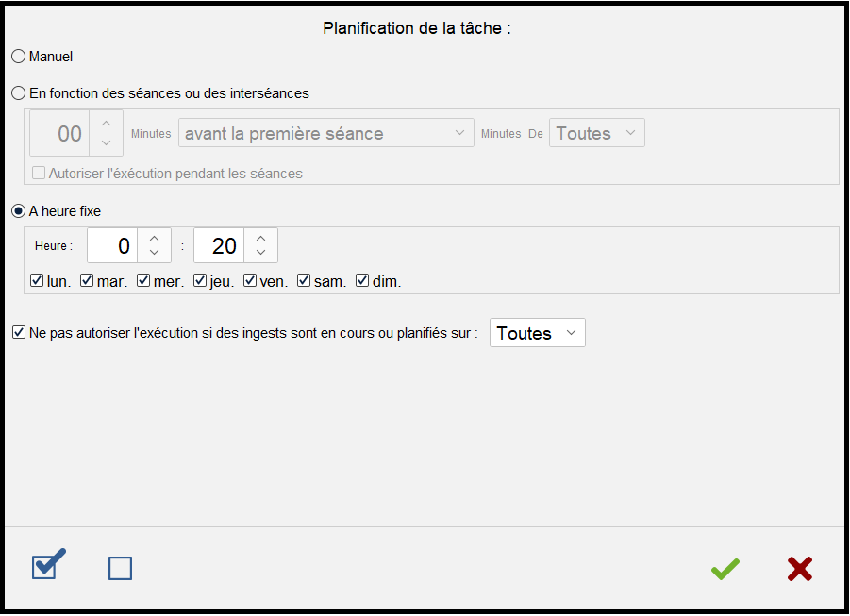The width and height of the screenshot is (850, 616).
Task: Click the green checkmark confirm icon
Action: (725, 569)
